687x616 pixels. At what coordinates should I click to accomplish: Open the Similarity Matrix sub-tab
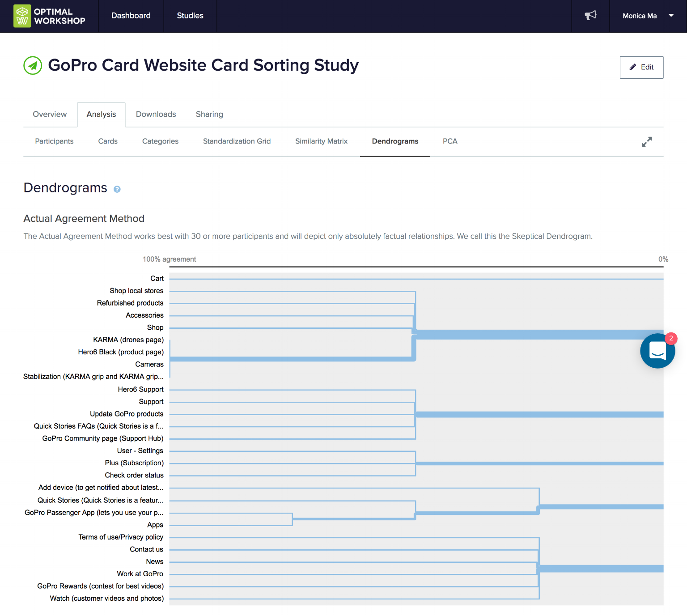(x=321, y=141)
